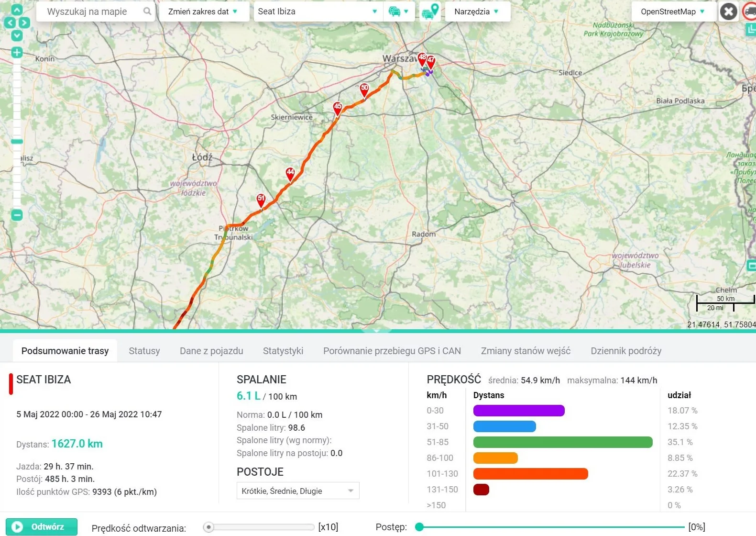The width and height of the screenshot is (756, 536).
Task: Open the Seat Ibiza vehicle dropdown
Action: click(x=318, y=11)
